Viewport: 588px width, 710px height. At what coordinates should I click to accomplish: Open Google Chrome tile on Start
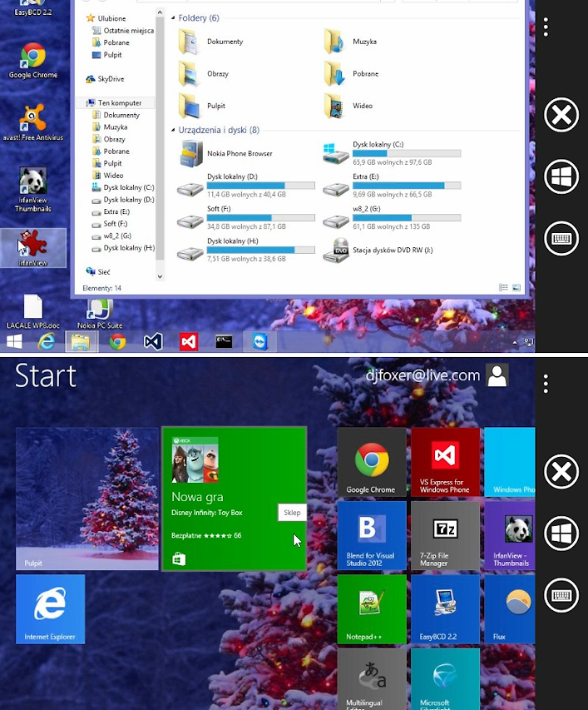click(372, 462)
